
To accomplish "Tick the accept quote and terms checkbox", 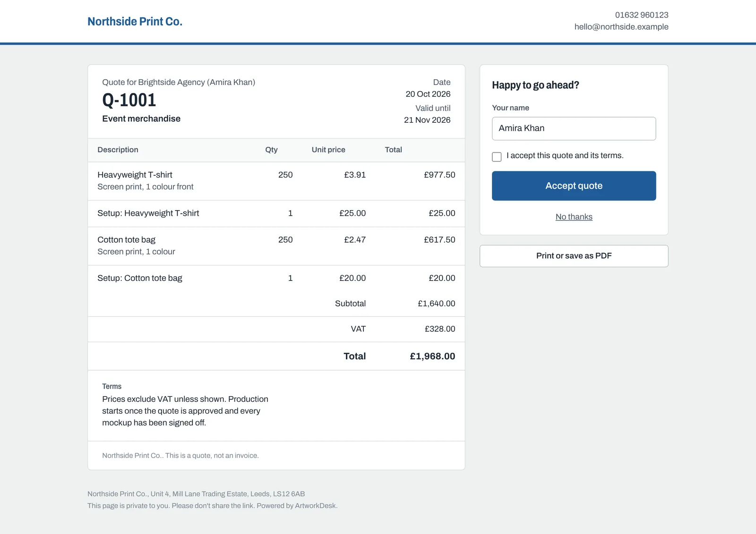I will pos(497,157).
